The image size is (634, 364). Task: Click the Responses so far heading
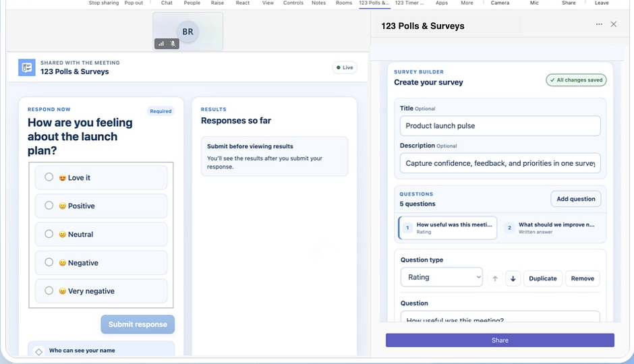[236, 121]
